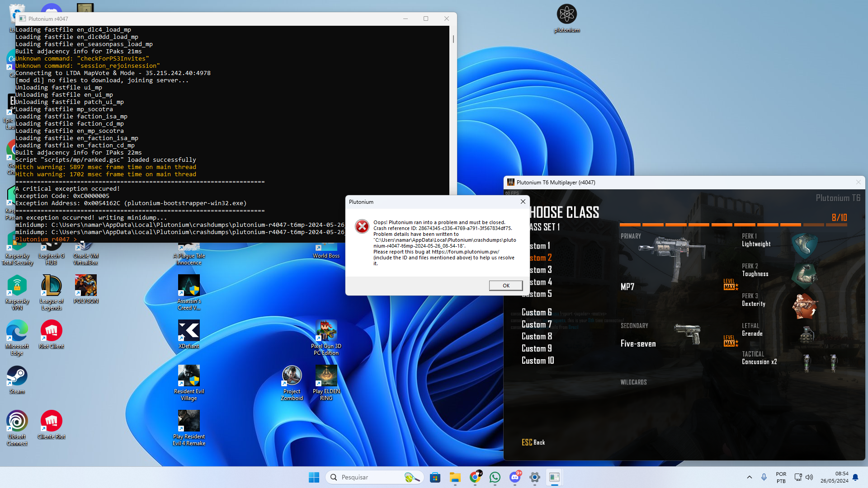Open Resident Evil Village shortcut
Screen dimensions: 868x488
click(x=189, y=383)
